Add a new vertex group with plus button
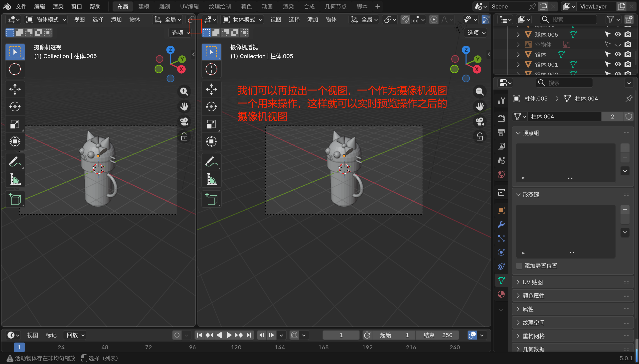 (x=625, y=148)
